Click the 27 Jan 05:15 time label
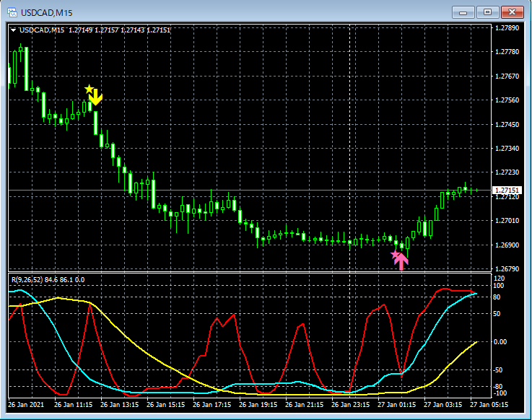 pyautogui.click(x=489, y=404)
